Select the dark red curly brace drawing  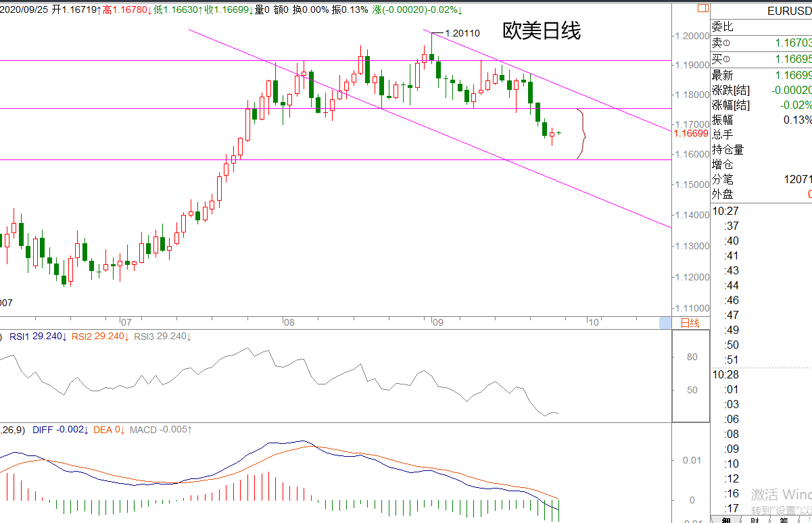click(x=581, y=133)
